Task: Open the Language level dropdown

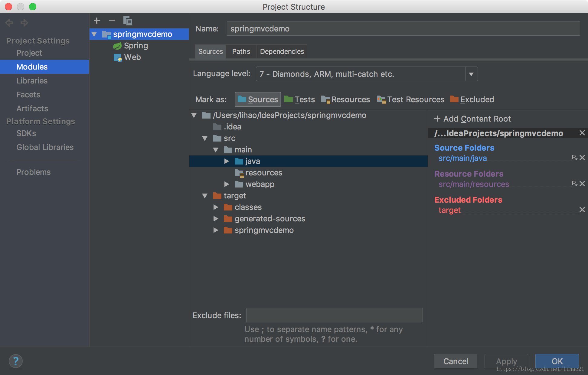Action: tap(471, 74)
